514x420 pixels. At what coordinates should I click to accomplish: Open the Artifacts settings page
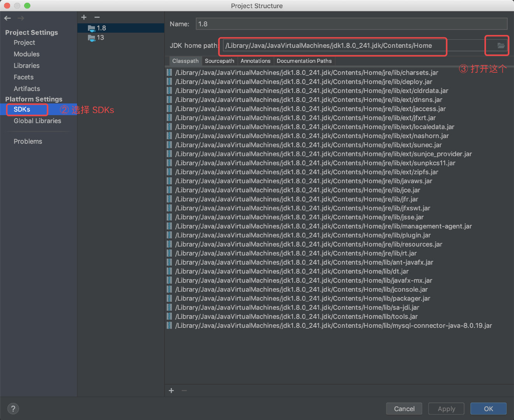[x=27, y=89]
